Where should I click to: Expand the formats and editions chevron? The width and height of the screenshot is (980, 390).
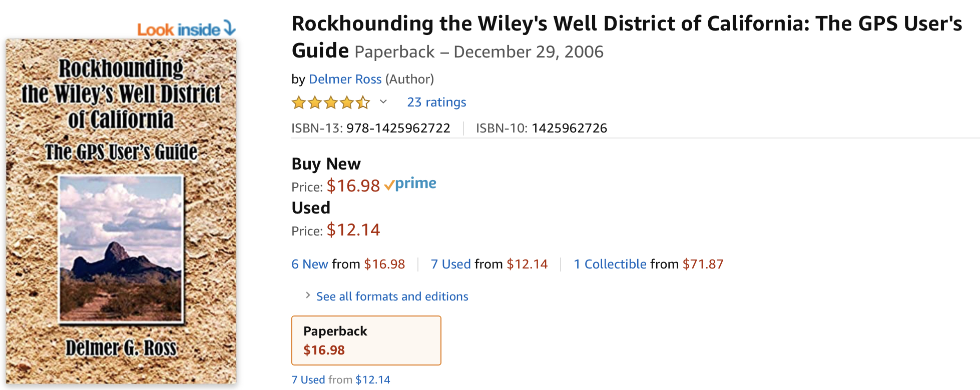[308, 295]
